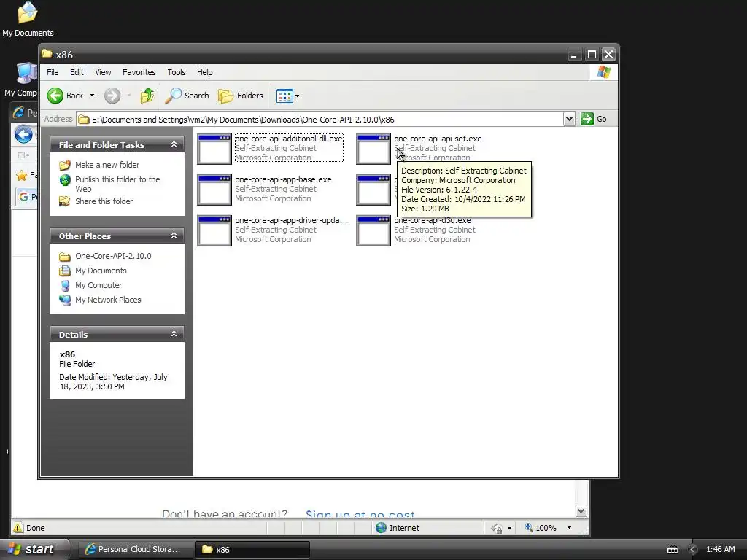This screenshot has width=747, height=560.
Task: Go to My Computer in Other Places
Action: click(x=98, y=285)
